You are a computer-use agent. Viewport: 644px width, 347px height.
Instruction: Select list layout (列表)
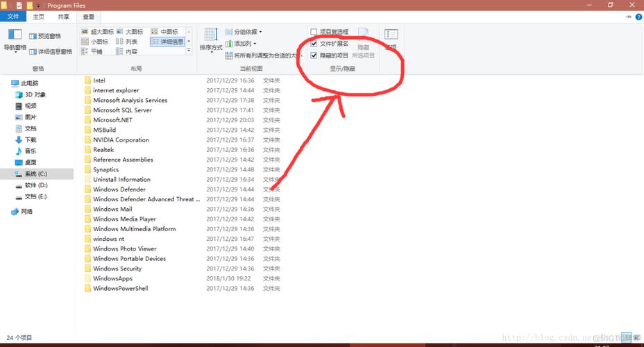(127, 42)
